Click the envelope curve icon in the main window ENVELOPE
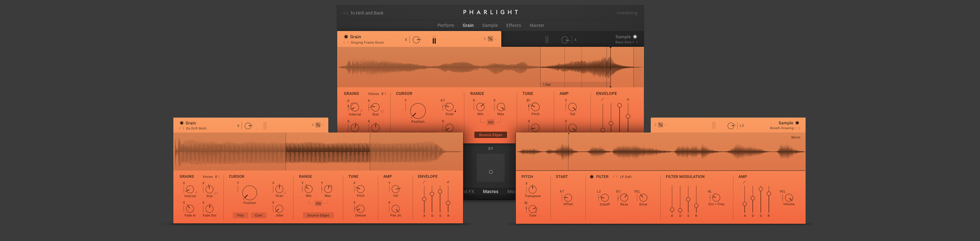The width and height of the screenshot is (980, 241). 603,100
